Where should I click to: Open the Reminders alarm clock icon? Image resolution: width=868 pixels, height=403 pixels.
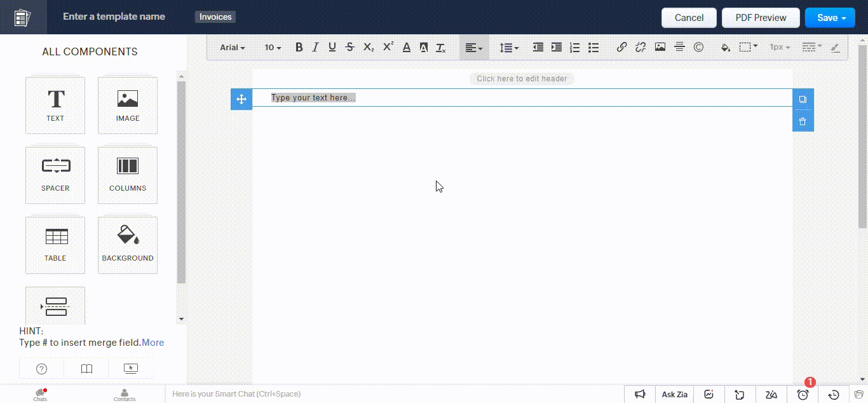tap(802, 394)
